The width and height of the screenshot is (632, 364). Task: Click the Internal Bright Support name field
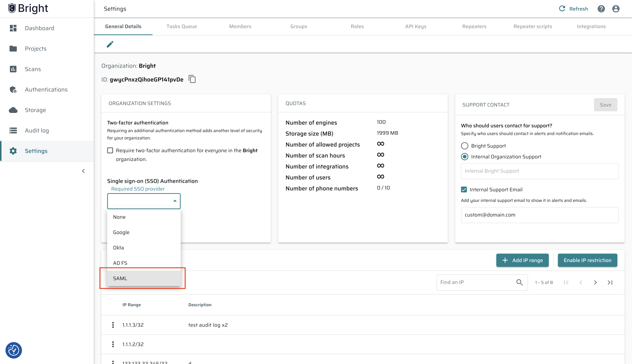pyautogui.click(x=540, y=171)
